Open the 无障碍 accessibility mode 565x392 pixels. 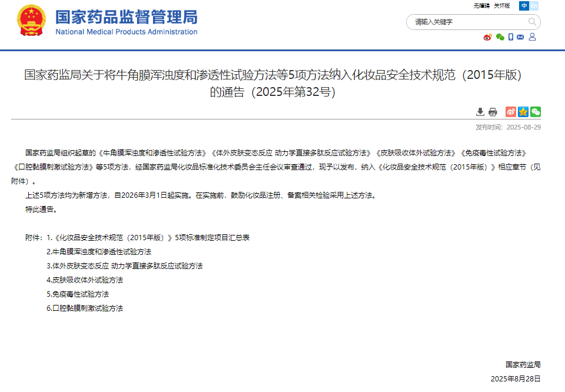coord(481,6)
